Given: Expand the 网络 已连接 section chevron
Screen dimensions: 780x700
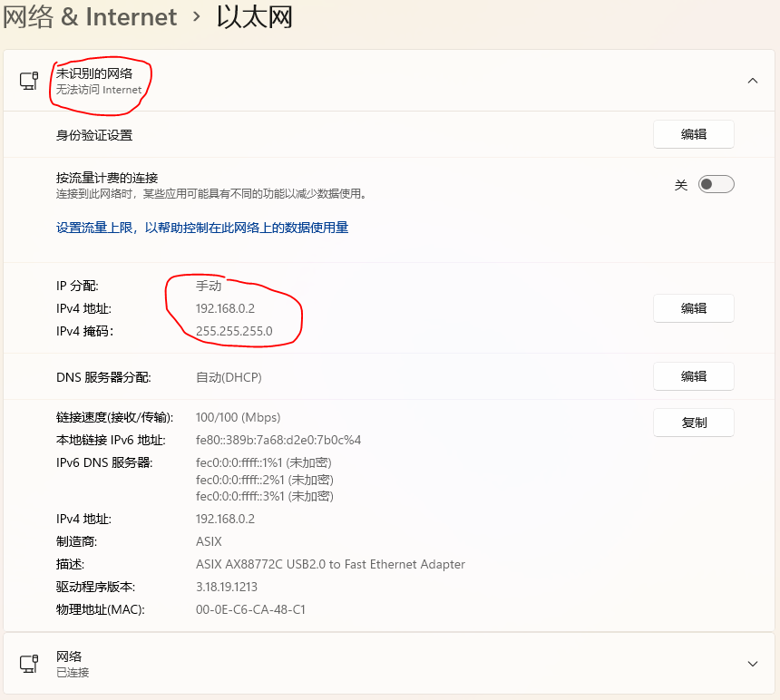Looking at the screenshot, I should click(753, 663).
